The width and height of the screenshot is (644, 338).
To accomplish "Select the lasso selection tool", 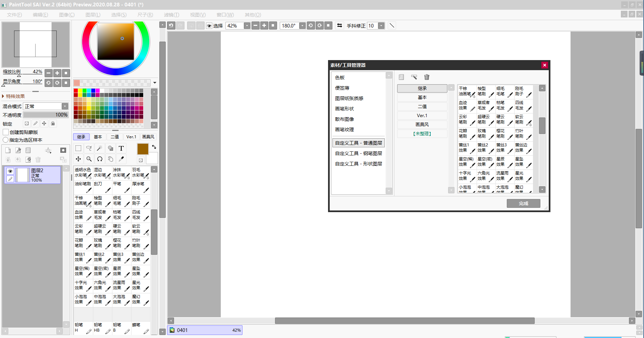I will [x=89, y=148].
